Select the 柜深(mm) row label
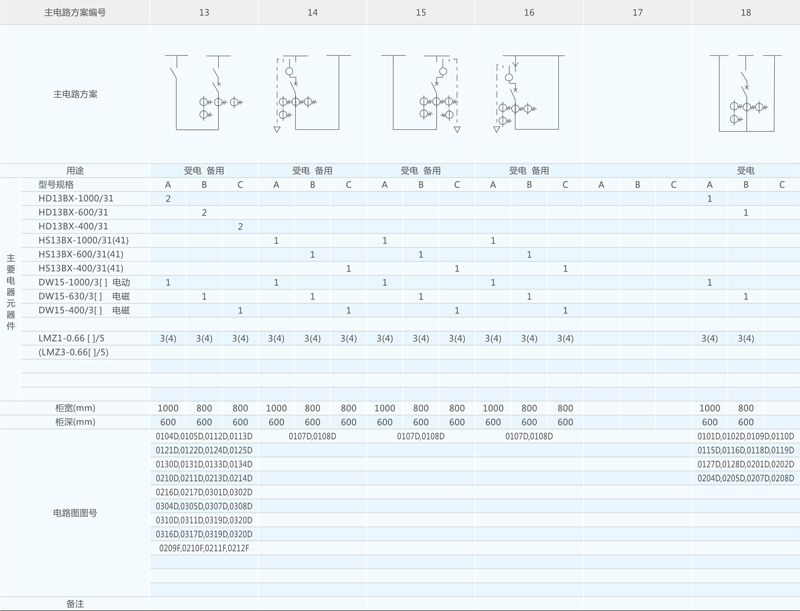The image size is (800, 611). pyautogui.click(x=75, y=422)
